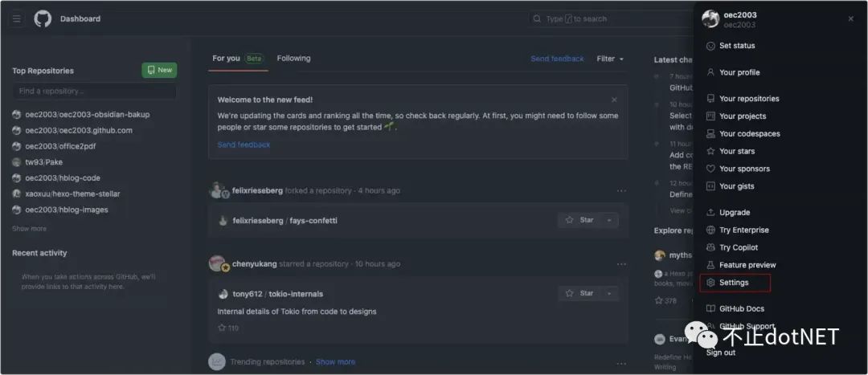
Task: Open the hamburger navigation menu
Action: [x=16, y=18]
